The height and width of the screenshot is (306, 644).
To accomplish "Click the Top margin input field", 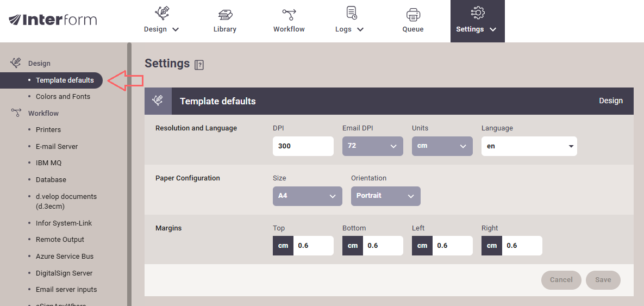I will coord(313,246).
